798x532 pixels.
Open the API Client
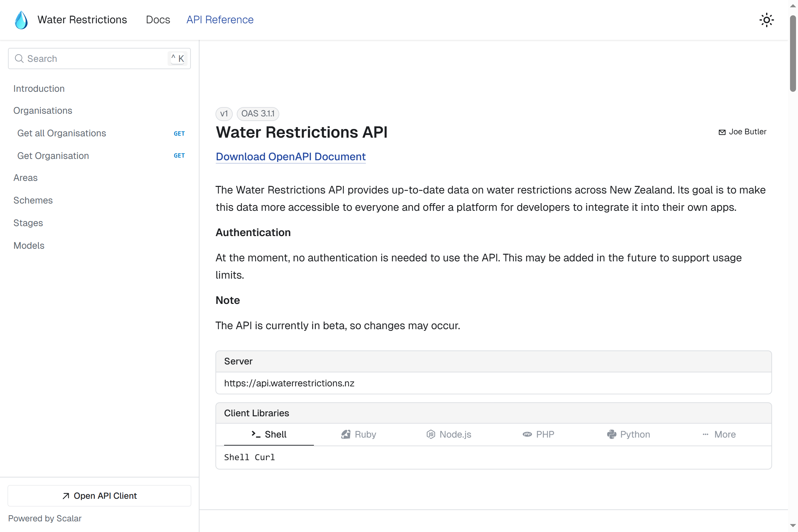point(99,496)
